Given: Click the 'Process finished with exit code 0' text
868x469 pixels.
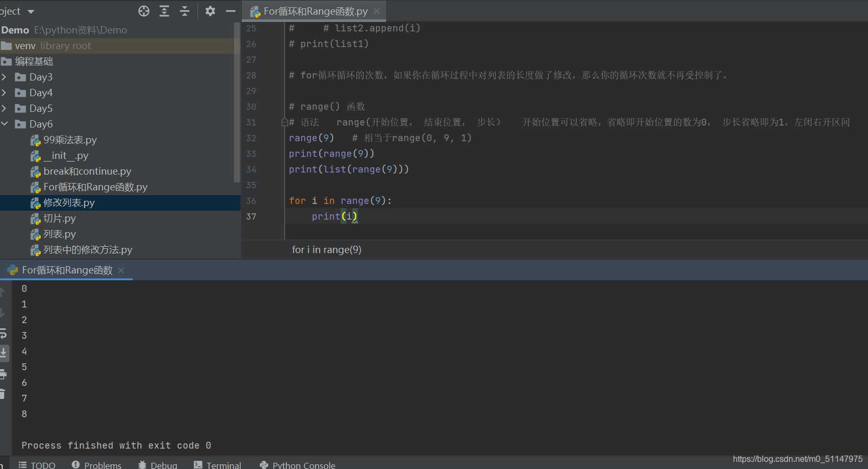Looking at the screenshot, I should (116, 445).
